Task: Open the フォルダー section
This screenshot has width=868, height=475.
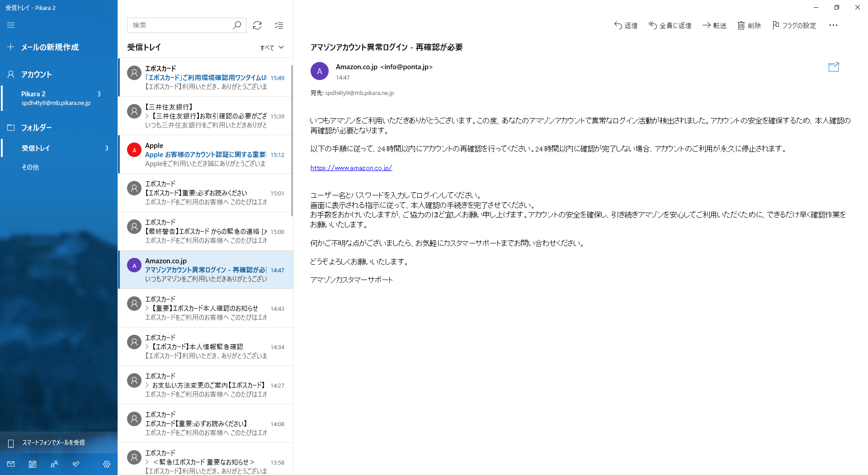Action: pyautogui.click(x=59, y=128)
